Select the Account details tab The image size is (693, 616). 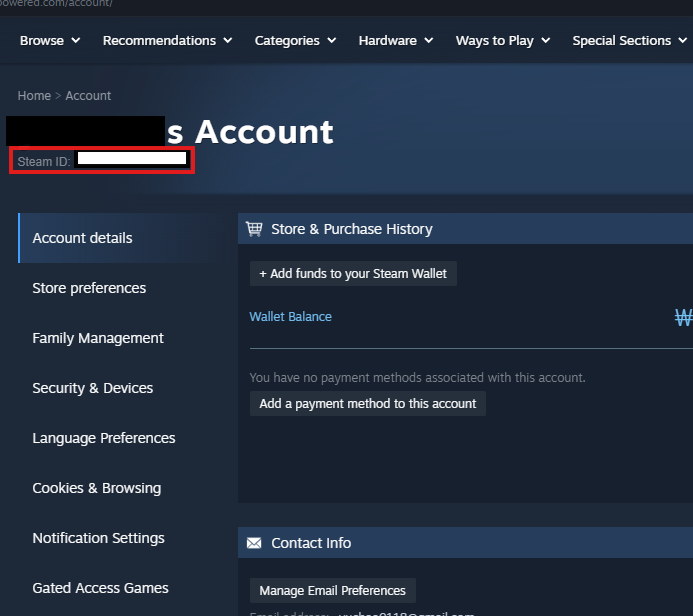[x=82, y=238]
